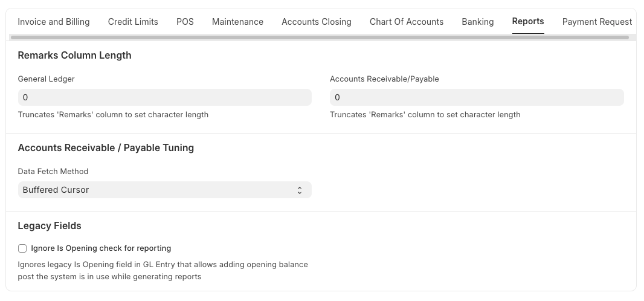The image size is (644, 301).
Task: Open the Accounts Closing tab
Action: click(x=316, y=22)
